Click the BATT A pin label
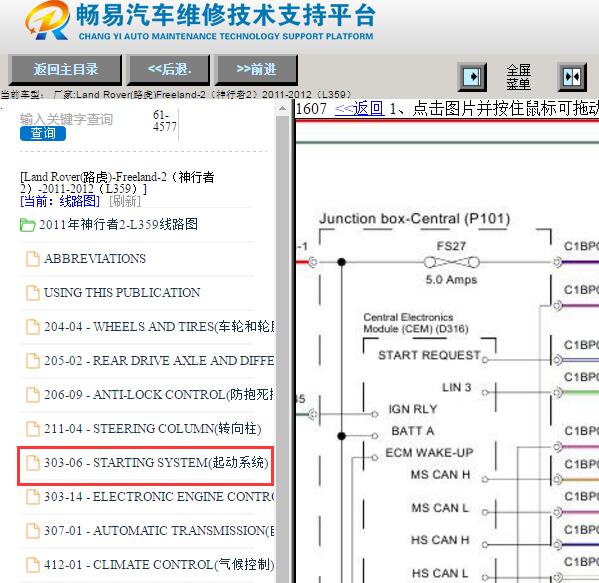 pos(413,431)
